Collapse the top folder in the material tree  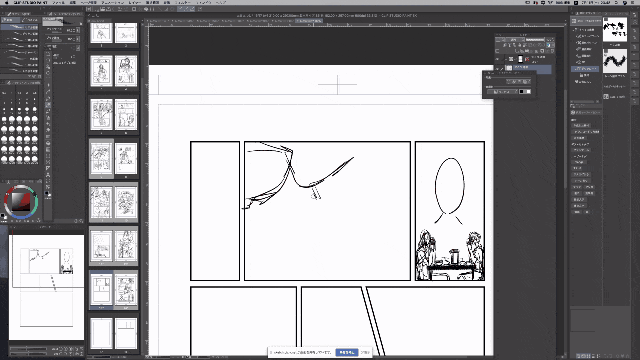coord(574,30)
